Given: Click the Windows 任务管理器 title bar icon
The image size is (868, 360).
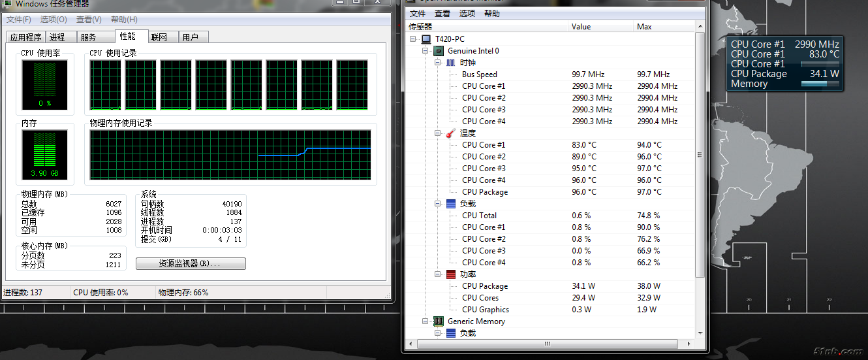Looking at the screenshot, I should point(7,3).
